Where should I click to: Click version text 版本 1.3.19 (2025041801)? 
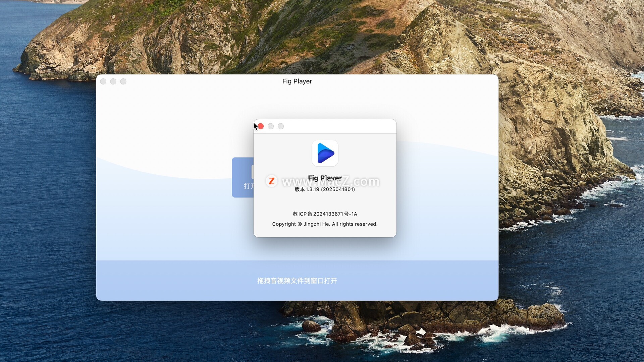pyautogui.click(x=325, y=189)
